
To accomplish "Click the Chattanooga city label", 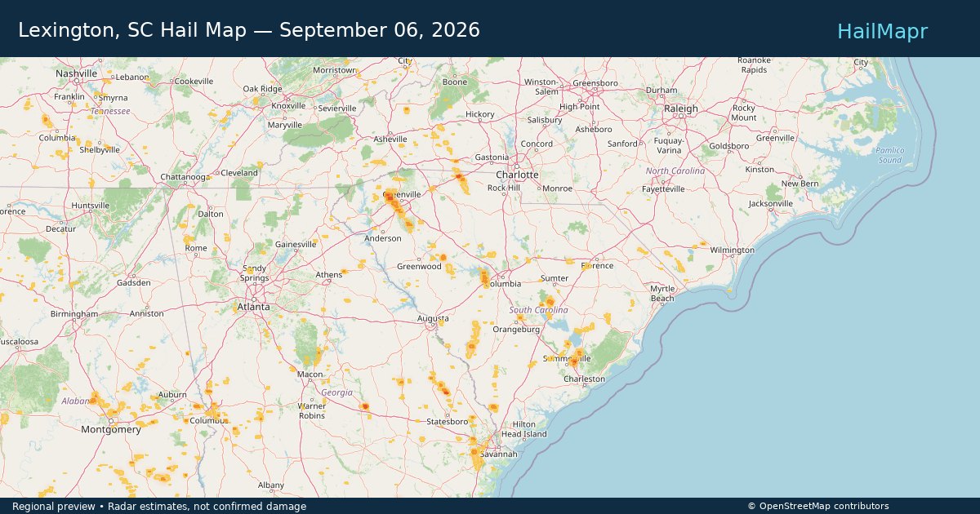I will pos(186,176).
